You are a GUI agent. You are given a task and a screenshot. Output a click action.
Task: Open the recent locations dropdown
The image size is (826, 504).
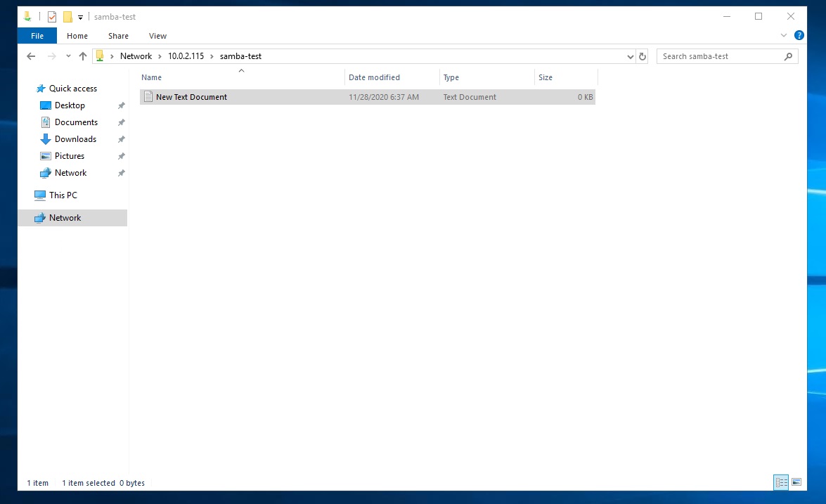pyautogui.click(x=68, y=56)
